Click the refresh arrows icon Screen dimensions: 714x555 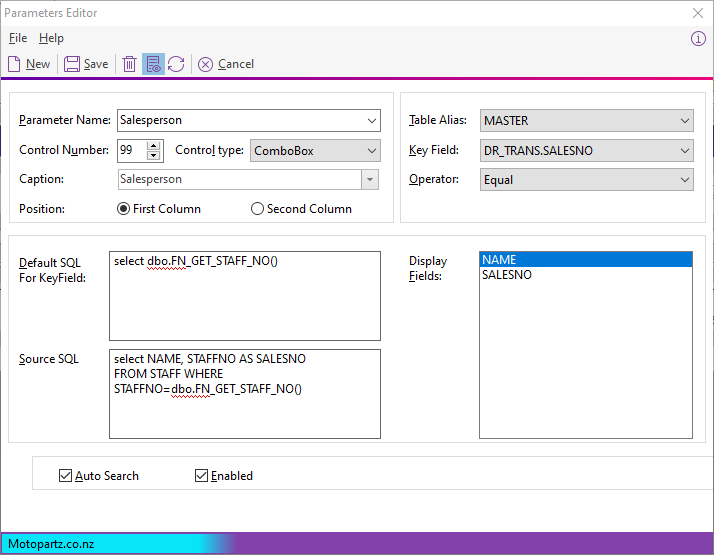click(x=176, y=64)
